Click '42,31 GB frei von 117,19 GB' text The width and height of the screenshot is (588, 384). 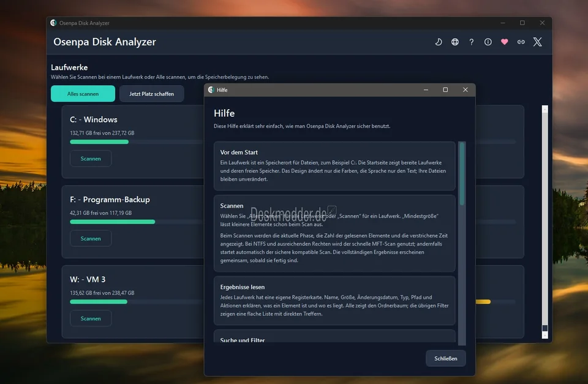click(100, 213)
